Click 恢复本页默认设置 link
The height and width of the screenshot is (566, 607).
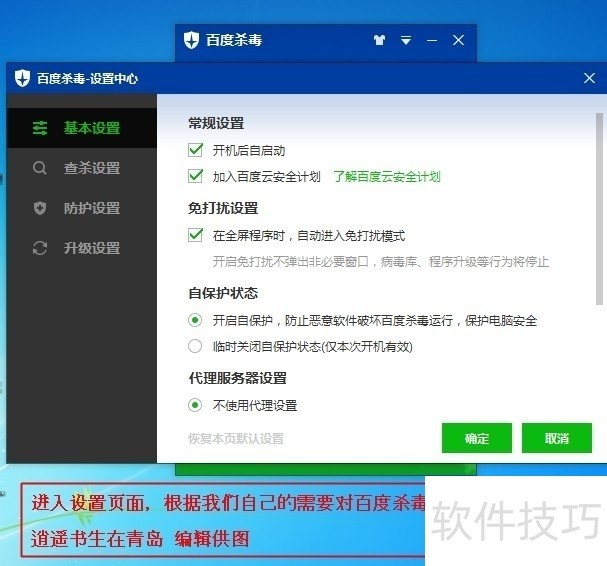click(x=236, y=439)
